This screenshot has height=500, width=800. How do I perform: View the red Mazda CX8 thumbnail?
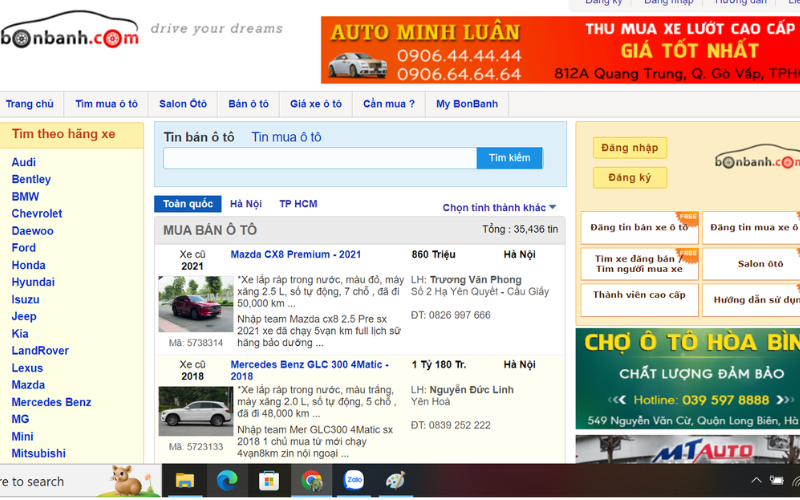click(196, 305)
